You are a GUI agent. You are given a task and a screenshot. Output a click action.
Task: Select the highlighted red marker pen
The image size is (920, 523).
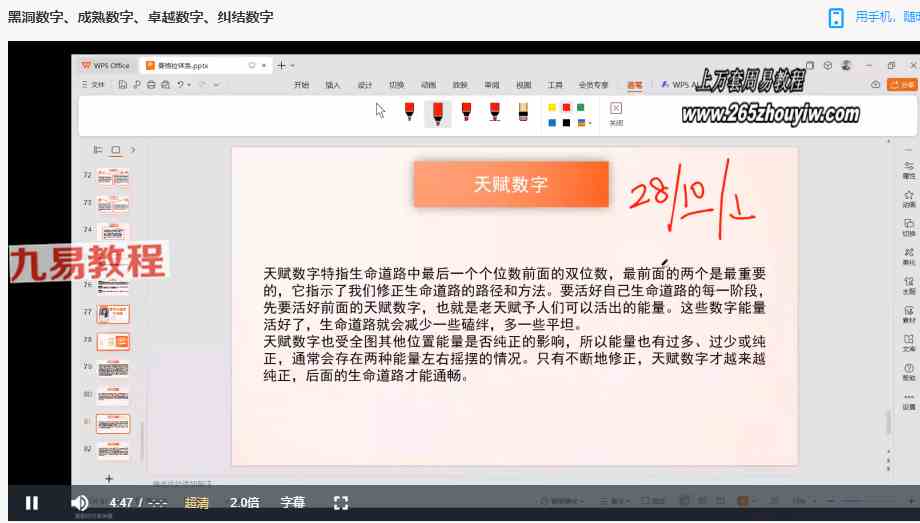(437, 113)
